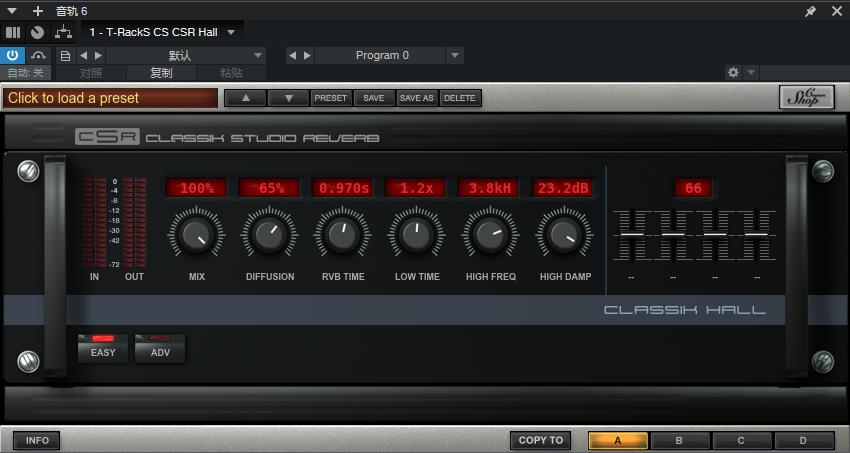This screenshot has width=850, height=453.
Task: Click the 0.970s reverb time display
Action: (343, 188)
